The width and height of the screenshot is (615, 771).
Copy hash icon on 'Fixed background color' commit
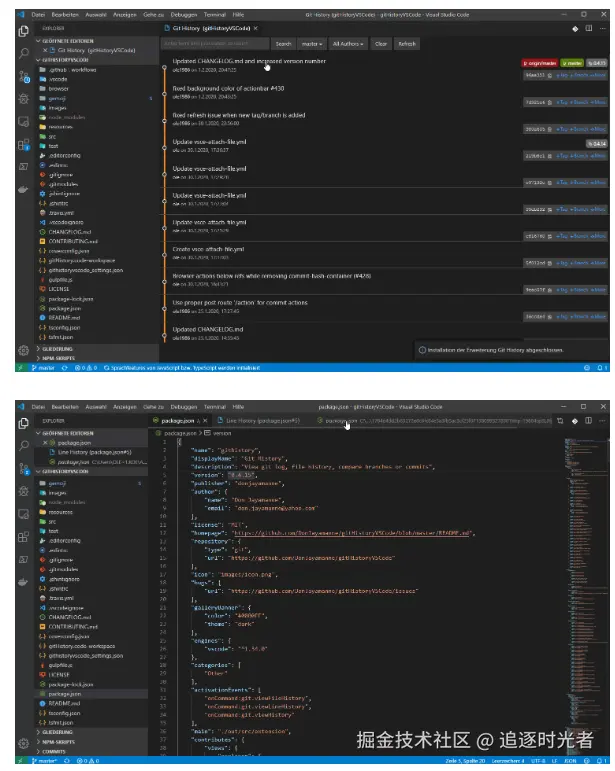550,102
